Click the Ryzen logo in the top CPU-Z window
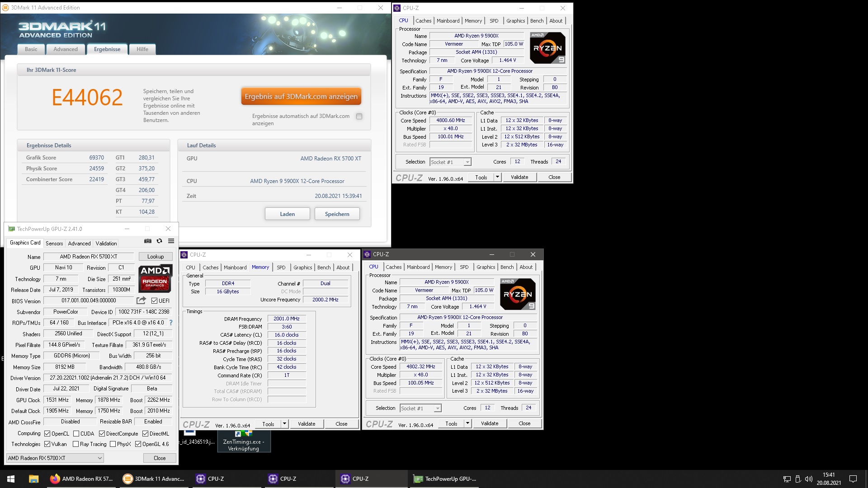 point(547,48)
